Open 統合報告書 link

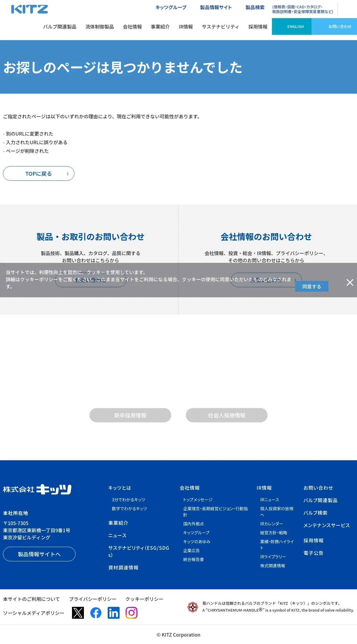point(193,560)
